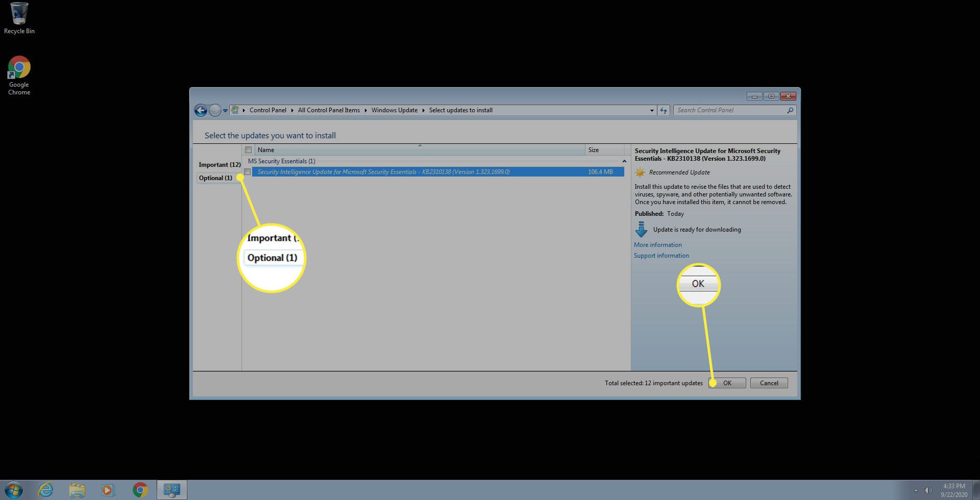Sort by Size column header
Image resolution: width=980 pixels, height=500 pixels.
click(604, 150)
